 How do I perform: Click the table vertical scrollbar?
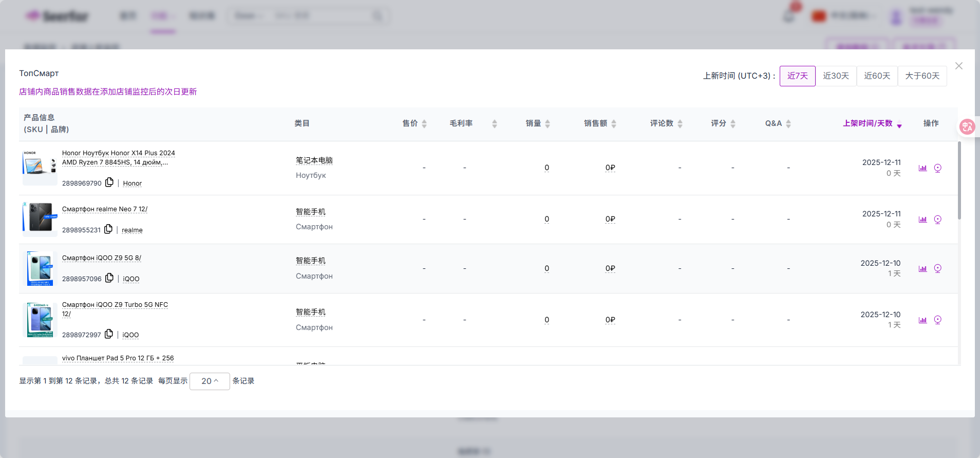click(x=959, y=180)
